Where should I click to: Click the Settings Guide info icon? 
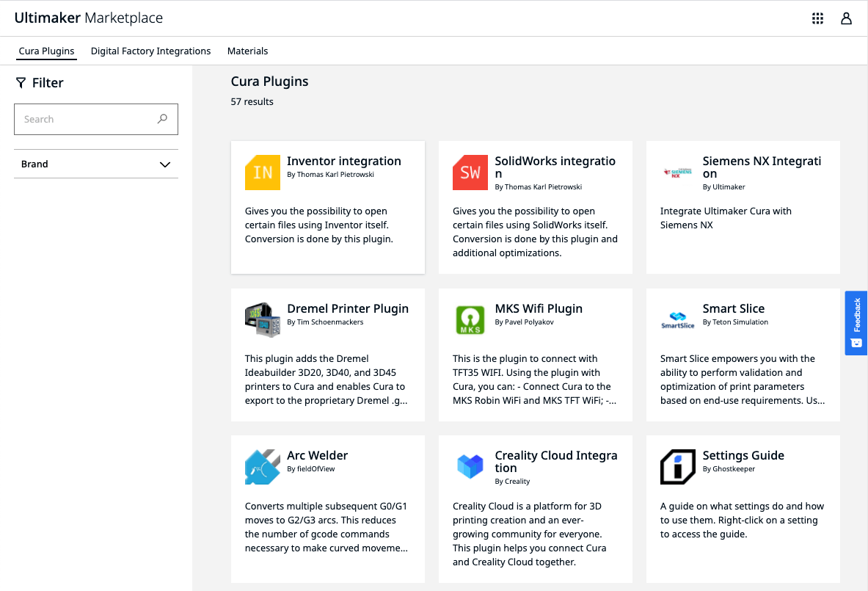tap(677, 467)
